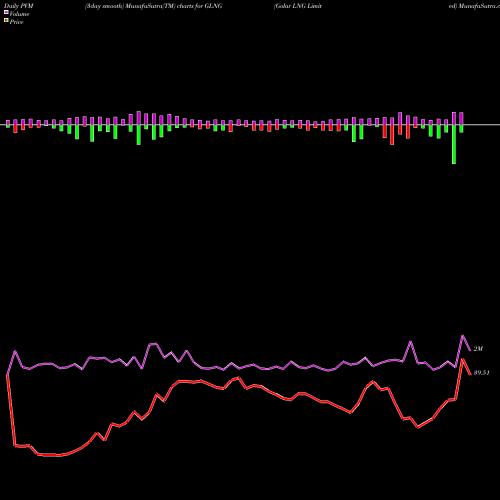500x500 pixels.
Task: Click the '(3day smooth) MunafaSutra(TM) charts for GLNG' heading
Action: (x=153, y=6)
